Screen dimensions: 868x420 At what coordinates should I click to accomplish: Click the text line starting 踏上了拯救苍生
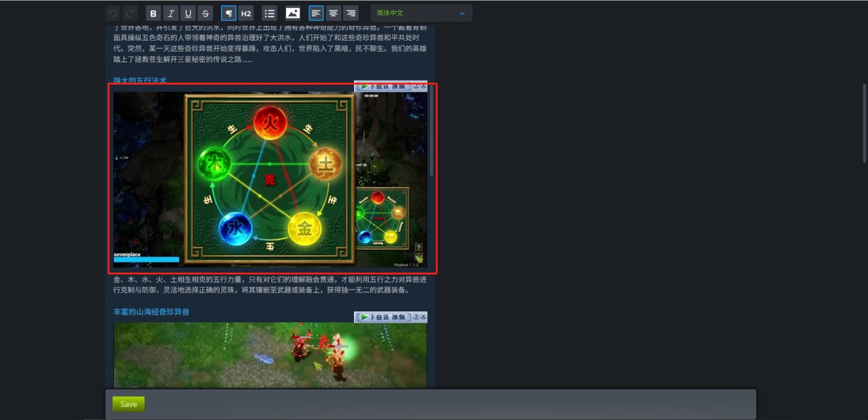[x=183, y=60]
